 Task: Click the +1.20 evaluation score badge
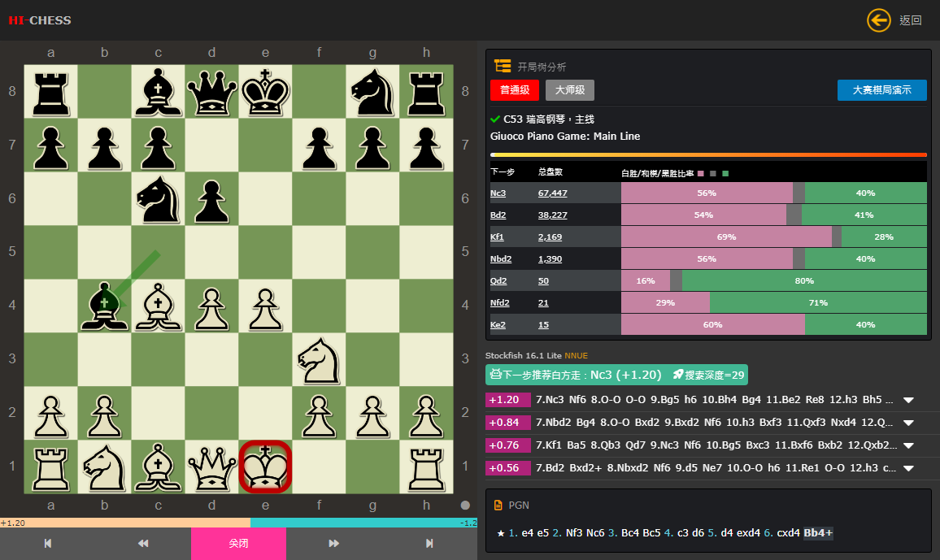pyautogui.click(x=507, y=400)
